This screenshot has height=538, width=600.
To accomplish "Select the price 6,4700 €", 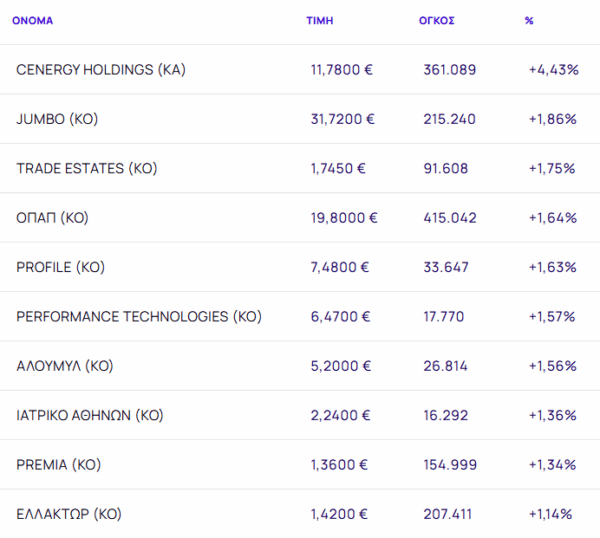I will (x=341, y=316).
